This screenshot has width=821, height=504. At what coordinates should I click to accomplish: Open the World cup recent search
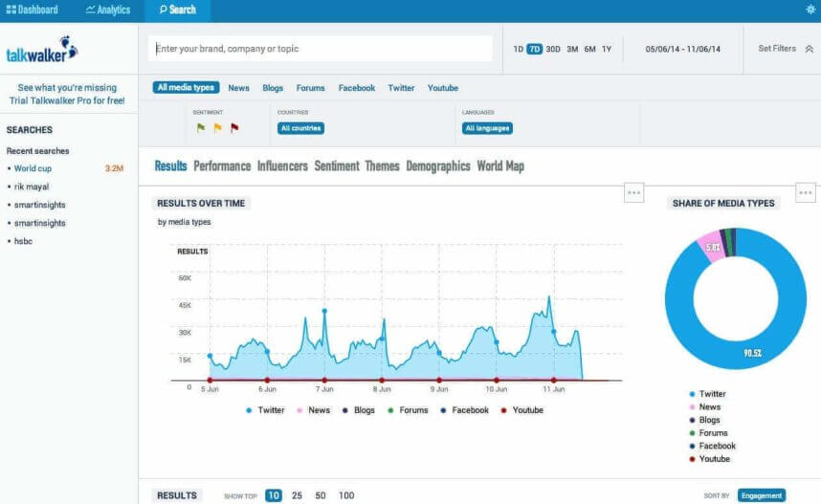pos(33,168)
